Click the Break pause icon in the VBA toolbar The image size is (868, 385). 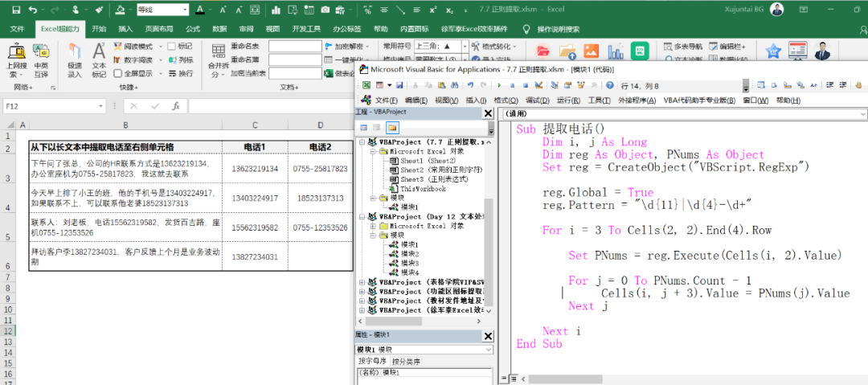(512, 85)
